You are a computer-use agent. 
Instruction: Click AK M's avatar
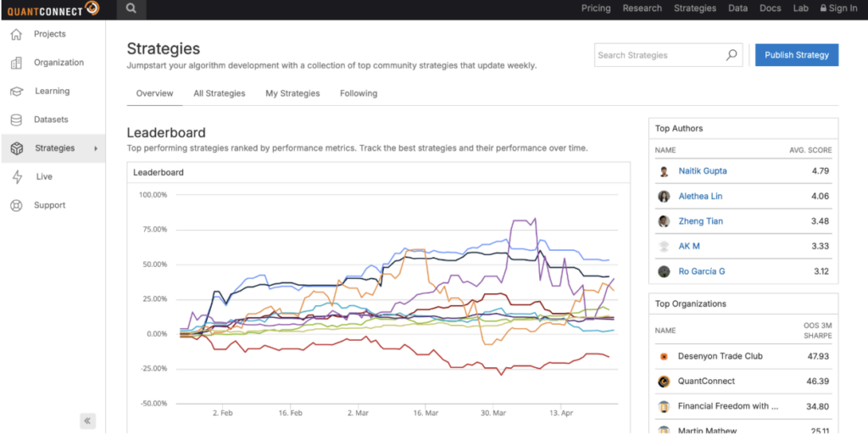pos(665,246)
